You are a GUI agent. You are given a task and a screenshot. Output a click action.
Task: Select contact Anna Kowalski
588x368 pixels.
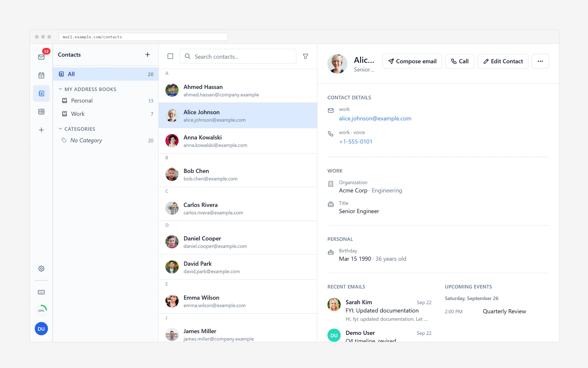[238, 141]
